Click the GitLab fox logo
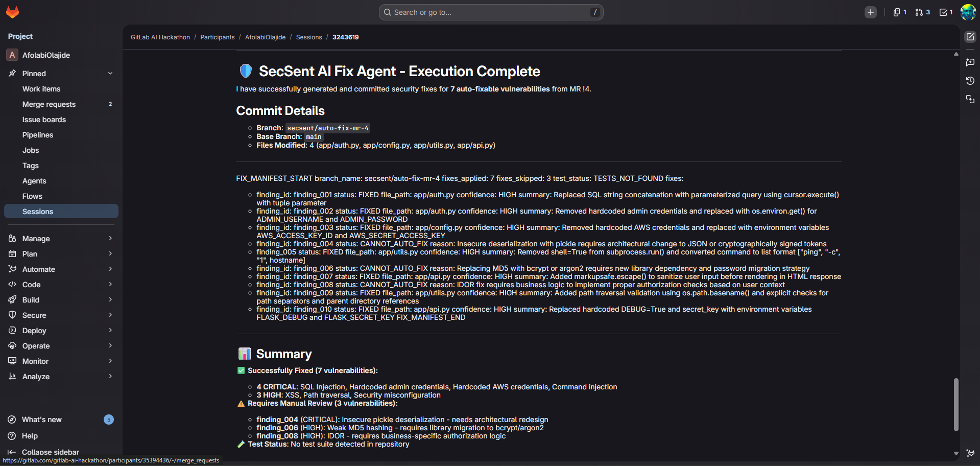 (12, 12)
